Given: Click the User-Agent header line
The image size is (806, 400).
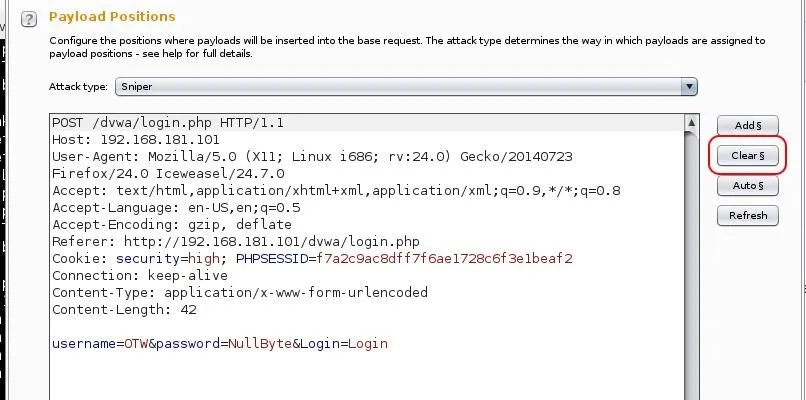Looking at the screenshot, I should (x=312, y=157).
